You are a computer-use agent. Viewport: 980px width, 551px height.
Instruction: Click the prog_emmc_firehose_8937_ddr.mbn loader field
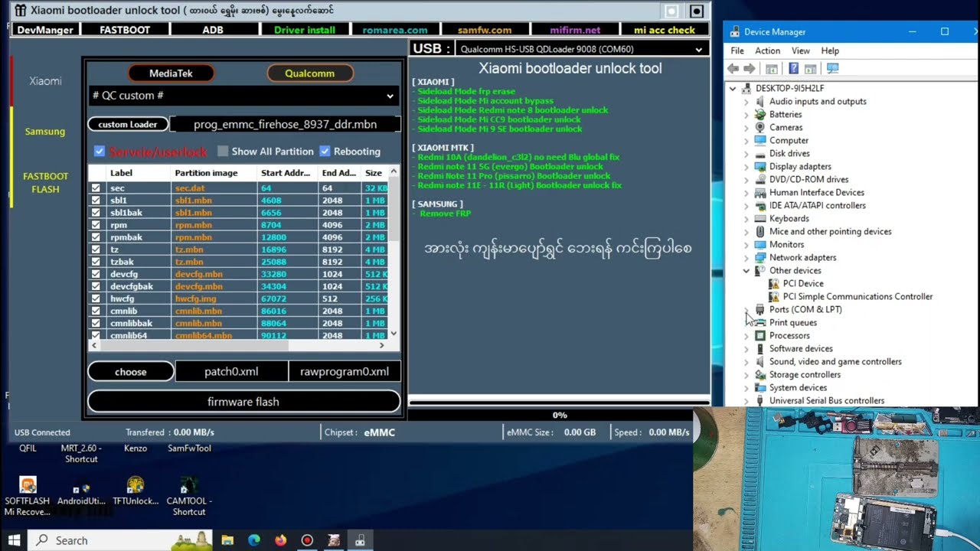285,124
